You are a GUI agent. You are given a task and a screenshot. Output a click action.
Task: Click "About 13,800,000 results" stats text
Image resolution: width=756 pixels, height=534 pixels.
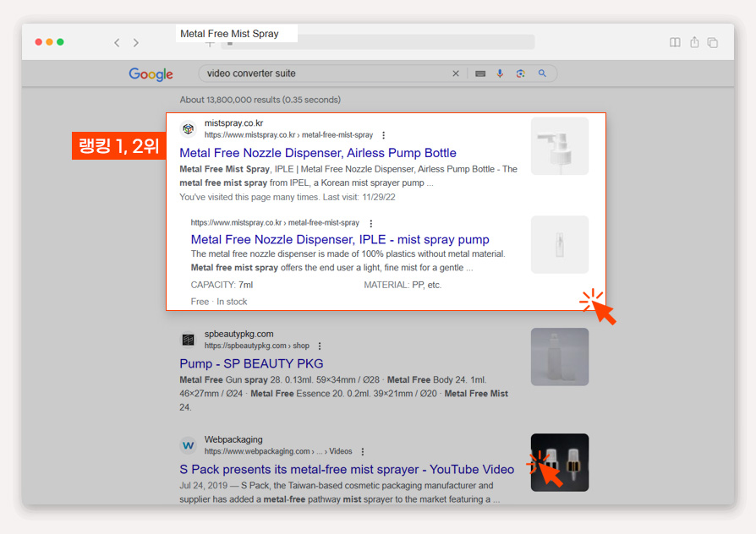click(260, 100)
